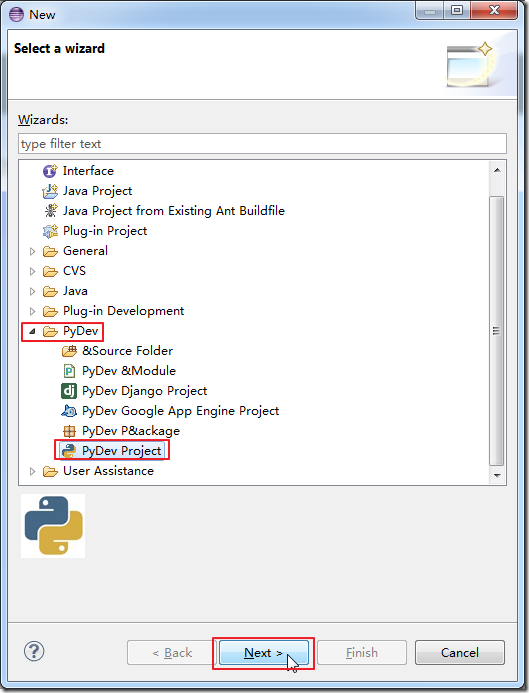Click the Eclipse icon in title bar
This screenshot has width=529, height=693.
[16, 15]
